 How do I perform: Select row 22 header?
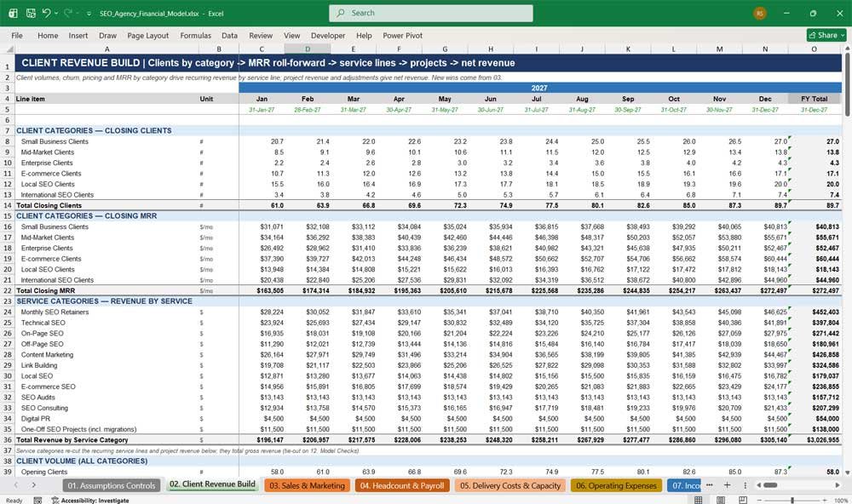coord(8,290)
